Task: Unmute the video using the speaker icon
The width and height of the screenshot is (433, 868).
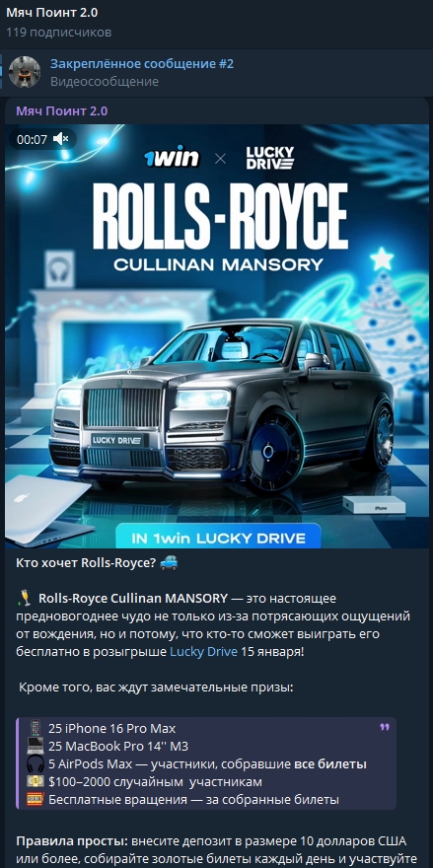Action: 60,139
